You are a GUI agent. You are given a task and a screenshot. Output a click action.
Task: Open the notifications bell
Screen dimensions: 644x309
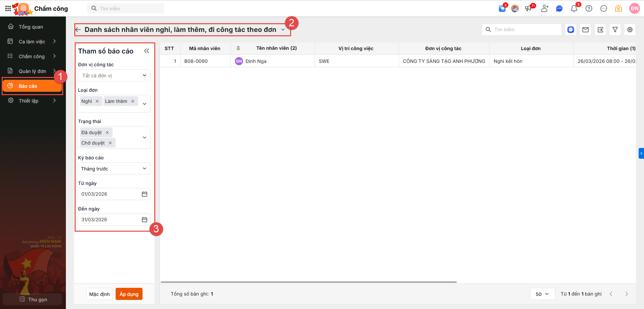[x=574, y=8]
